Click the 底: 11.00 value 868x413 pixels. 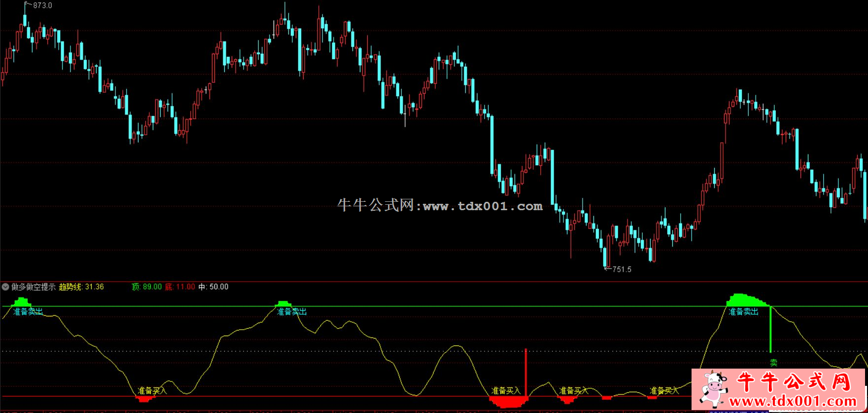[x=180, y=287]
